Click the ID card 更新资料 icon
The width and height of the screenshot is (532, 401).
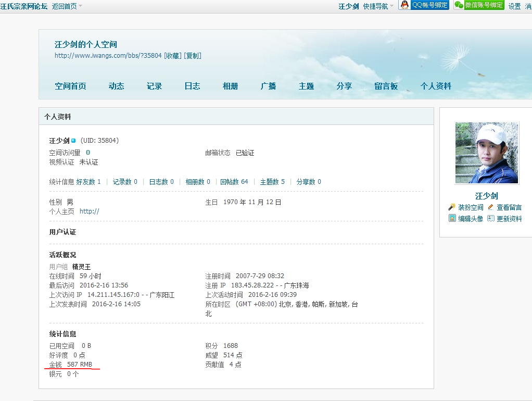491,219
